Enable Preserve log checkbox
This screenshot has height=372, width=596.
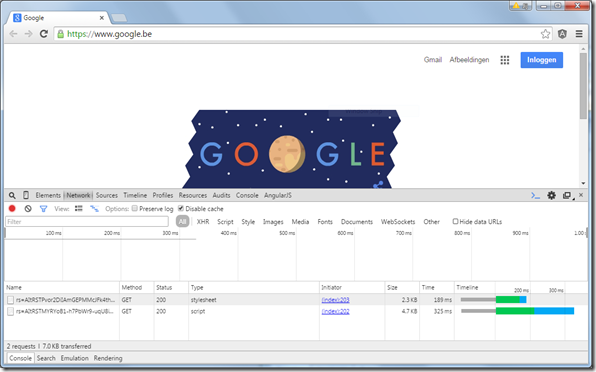(135, 208)
